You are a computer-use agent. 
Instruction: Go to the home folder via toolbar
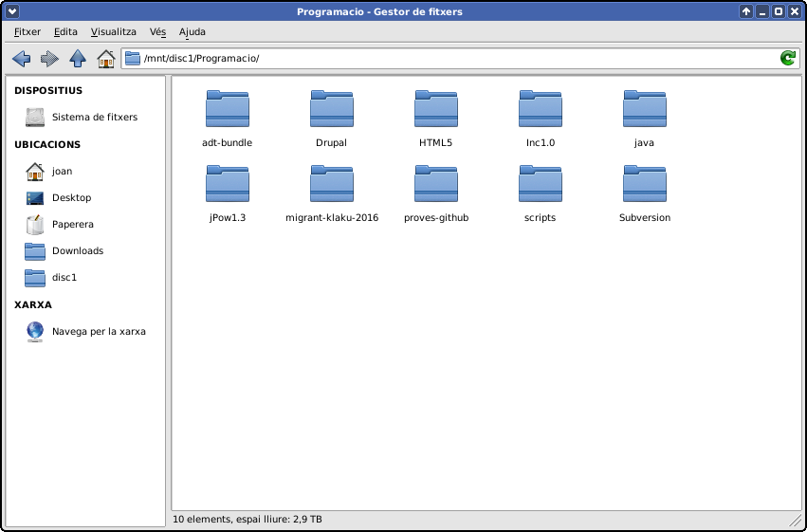[106, 59]
